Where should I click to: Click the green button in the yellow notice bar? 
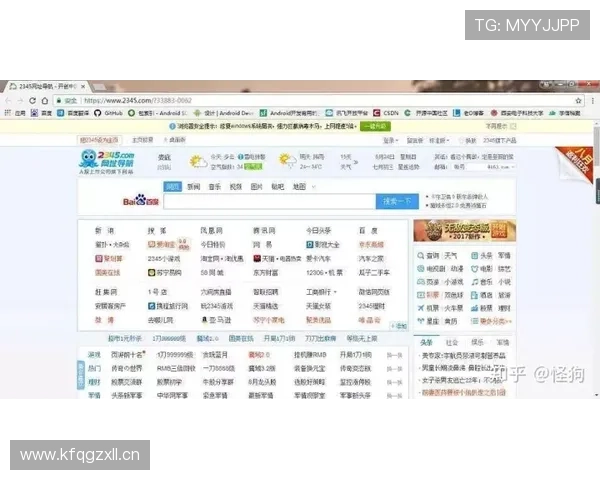coord(375,126)
